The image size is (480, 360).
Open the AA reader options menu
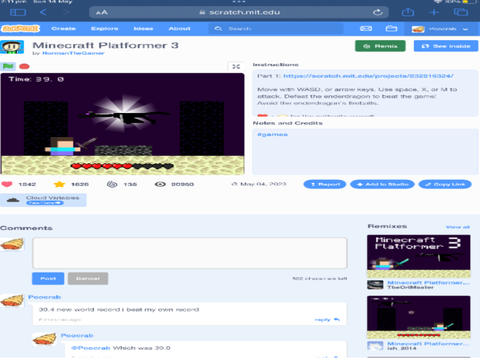point(102,13)
